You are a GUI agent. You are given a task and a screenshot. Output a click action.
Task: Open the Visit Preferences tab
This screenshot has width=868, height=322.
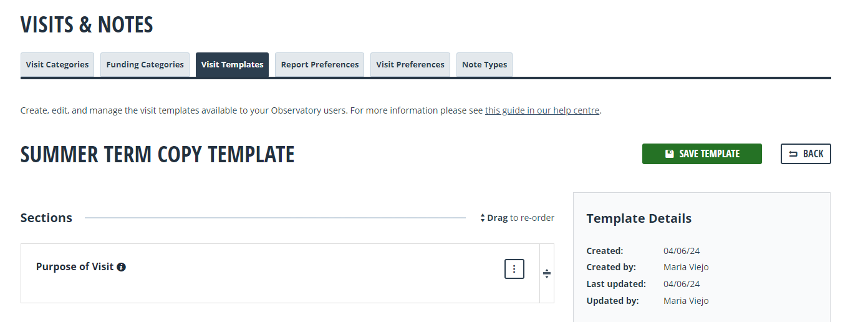410,65
